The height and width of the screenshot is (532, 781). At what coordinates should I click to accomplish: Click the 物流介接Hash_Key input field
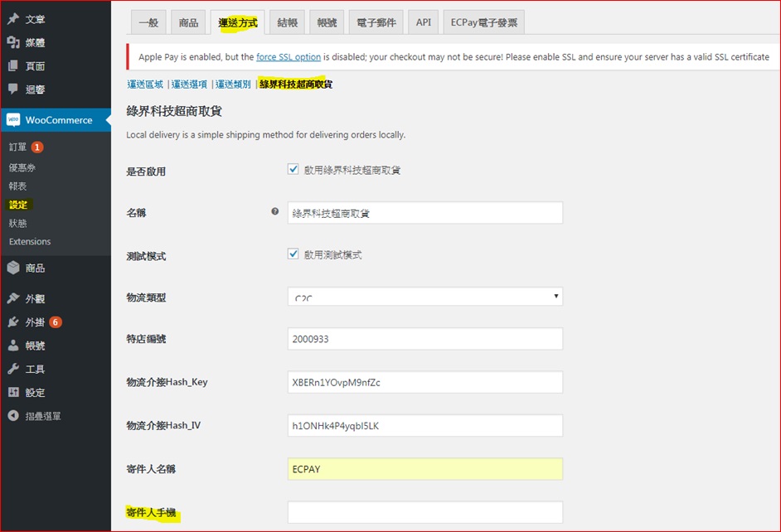point(424,382)
